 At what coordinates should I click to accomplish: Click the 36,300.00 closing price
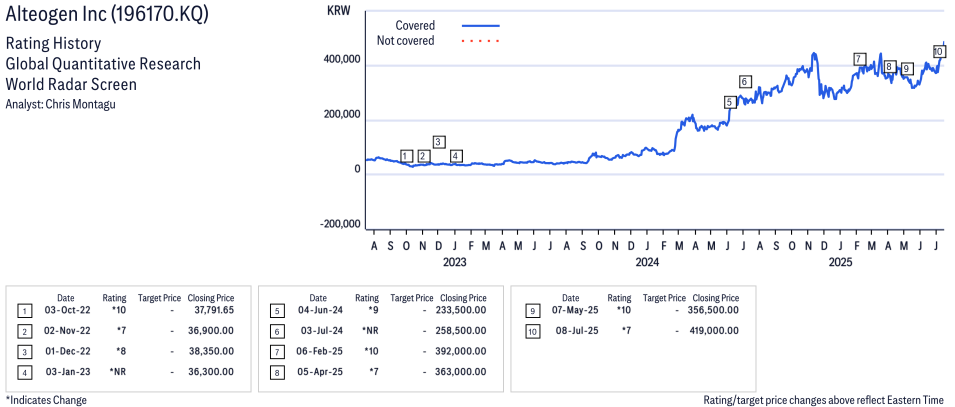click(211, 372)
